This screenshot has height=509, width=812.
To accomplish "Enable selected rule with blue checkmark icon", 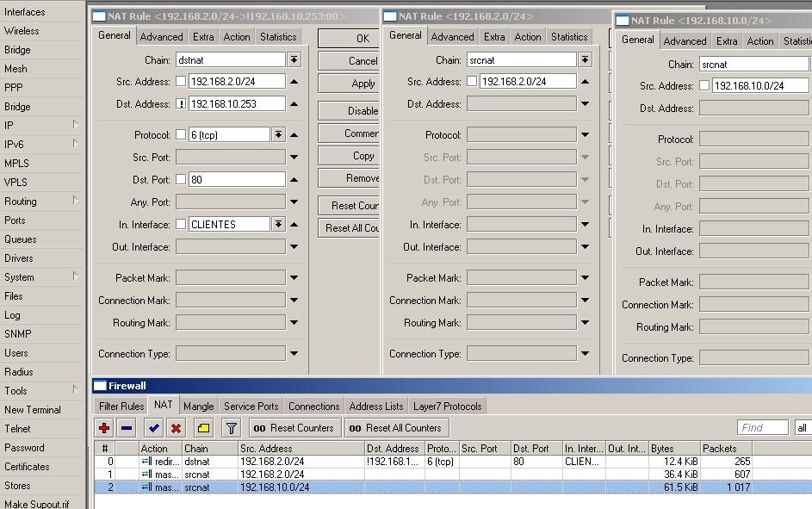I will (154, 428).
